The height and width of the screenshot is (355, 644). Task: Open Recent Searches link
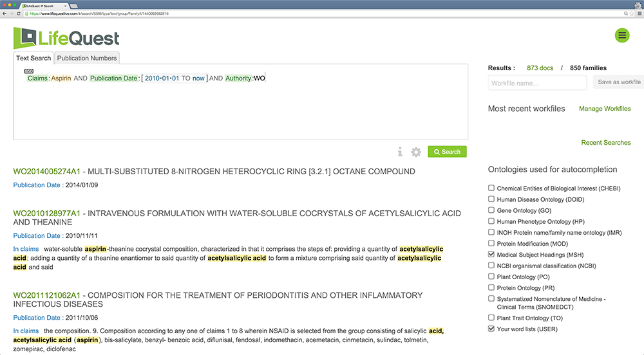pyautogui.click(x=606, y=143)
